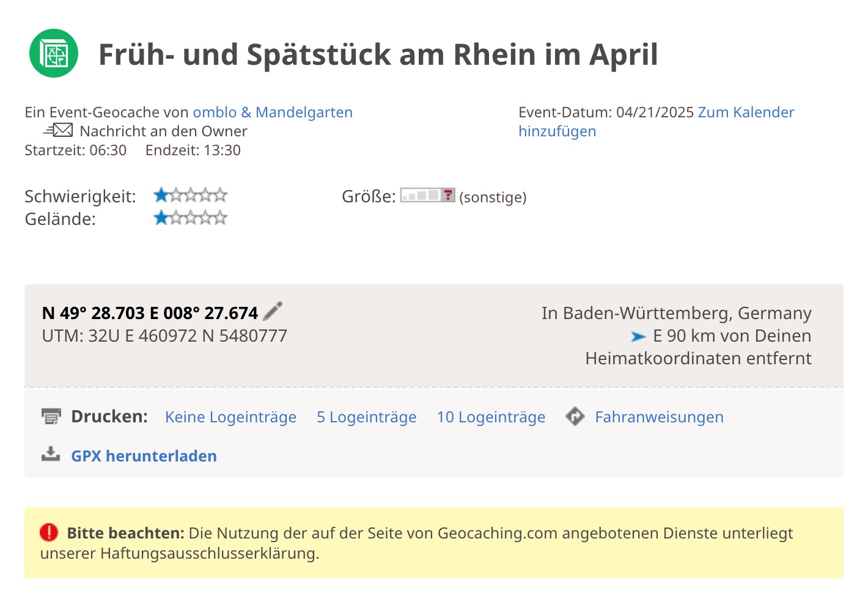
Task: Click Nachricht an den Owner
Action: 163,131
